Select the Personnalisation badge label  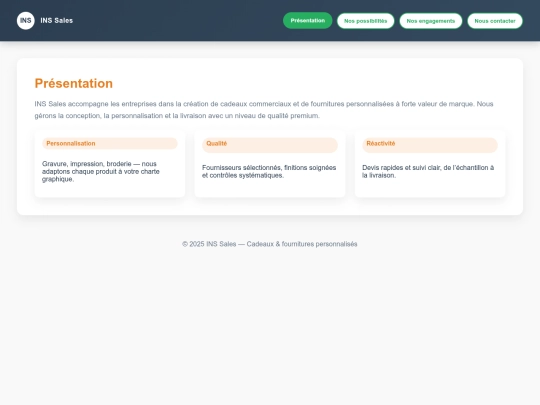110,144
